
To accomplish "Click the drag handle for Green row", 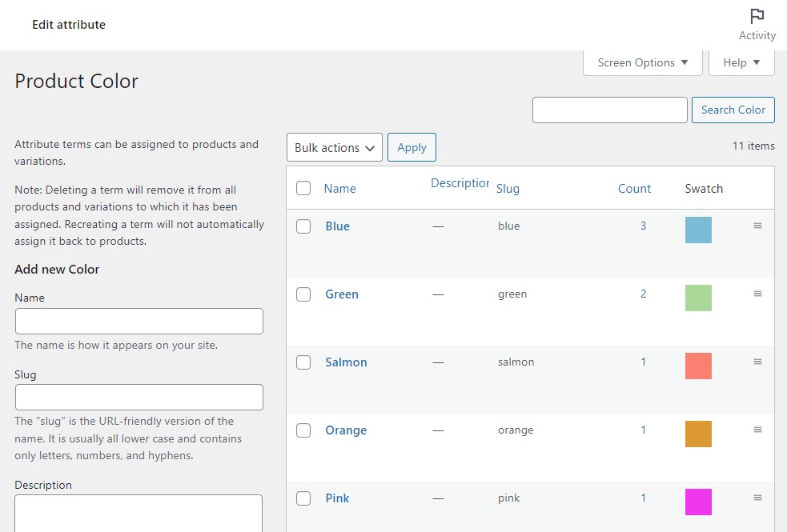I will 757,294.
